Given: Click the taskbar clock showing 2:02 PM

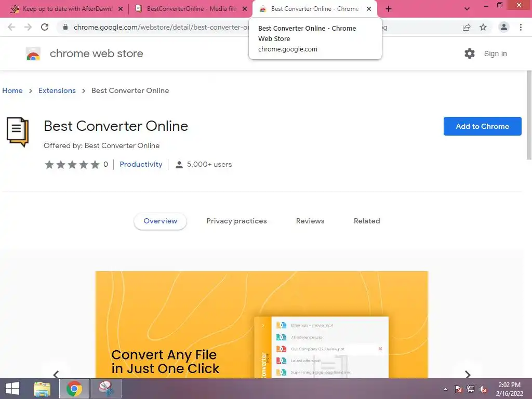Looking at the screenshot, I should pyautogui.click(x=509, y=389).
